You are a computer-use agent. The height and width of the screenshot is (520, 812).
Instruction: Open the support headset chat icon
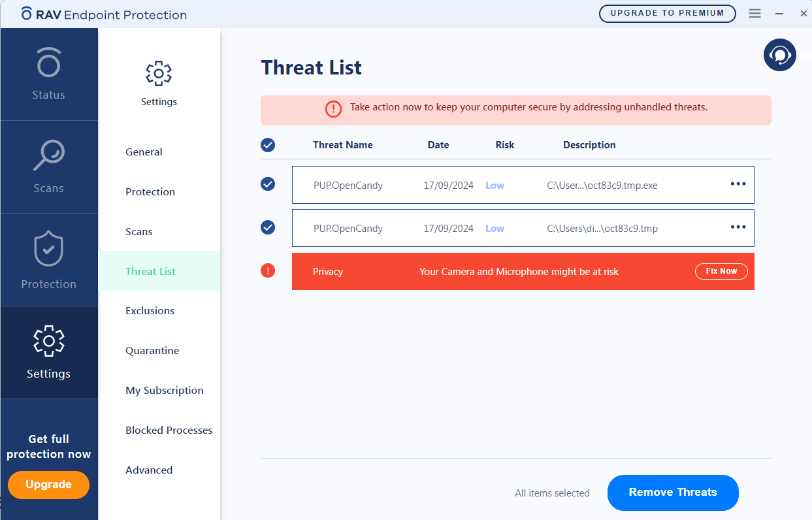[780, 54]
